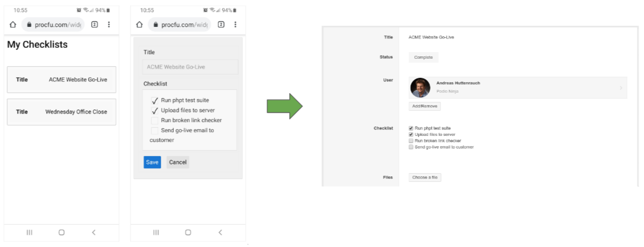
Task: Open three-dot menu in left phone browser
Action: [109, 25]
